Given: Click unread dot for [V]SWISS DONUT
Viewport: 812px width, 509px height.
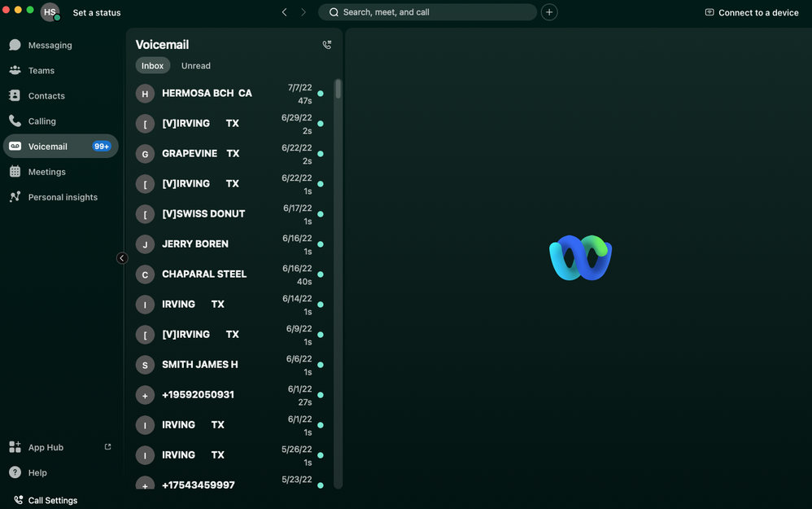Looking at the screenshot, I should [321, 214].
